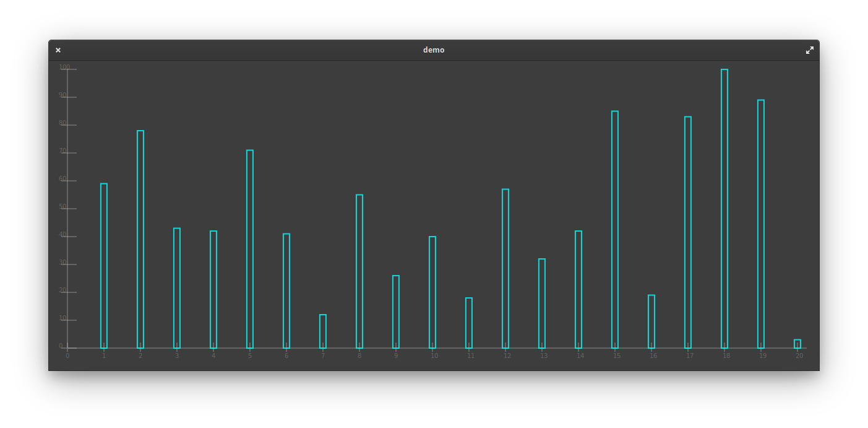Select the bar at x-axis 11
Image resolution: width=868 pixels, height=428 pixels.
click(x=469, y=323)
